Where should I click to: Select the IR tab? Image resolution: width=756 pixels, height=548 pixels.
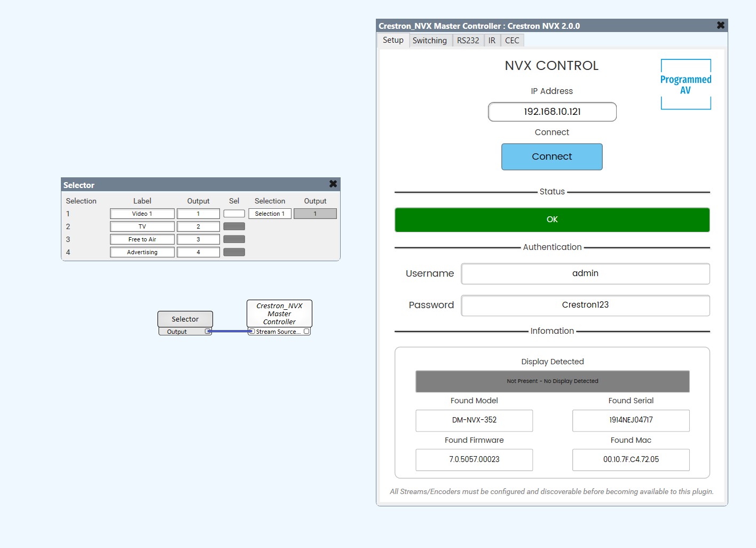(x=491, y=40)
